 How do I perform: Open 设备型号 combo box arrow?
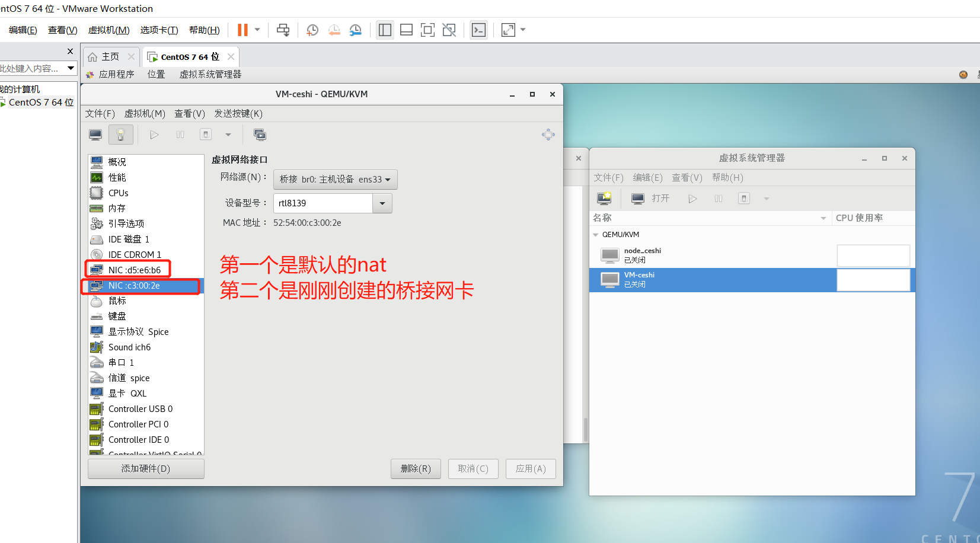382,203
